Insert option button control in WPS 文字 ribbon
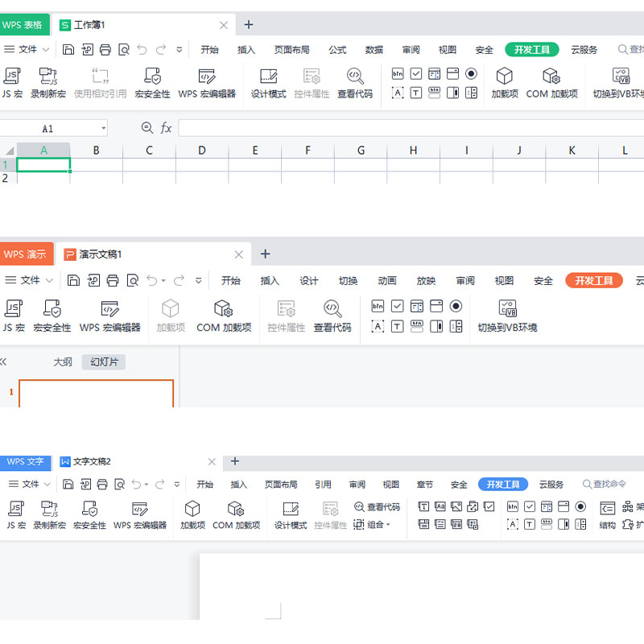Viewport: 644px width, 644px height. pos(580,506)
